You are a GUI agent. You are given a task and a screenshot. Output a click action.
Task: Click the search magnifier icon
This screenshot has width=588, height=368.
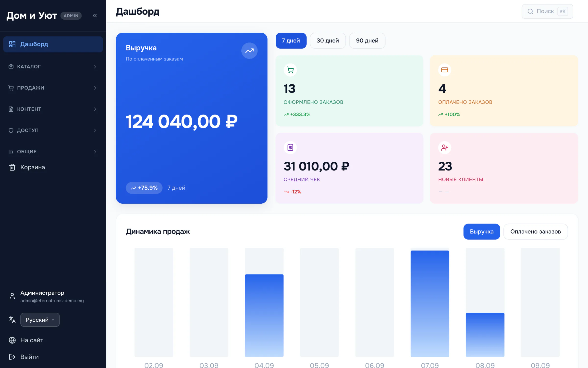click(530, 11)
